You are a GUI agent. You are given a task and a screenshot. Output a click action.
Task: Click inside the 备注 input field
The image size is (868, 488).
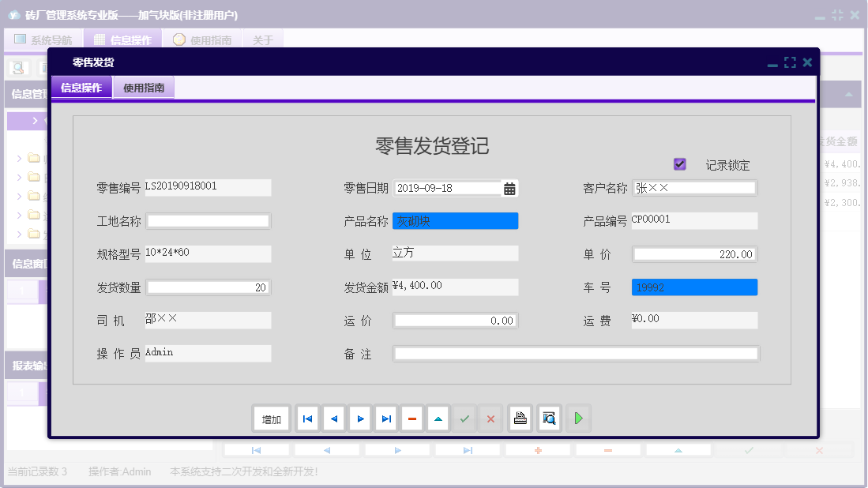[576, 353]
